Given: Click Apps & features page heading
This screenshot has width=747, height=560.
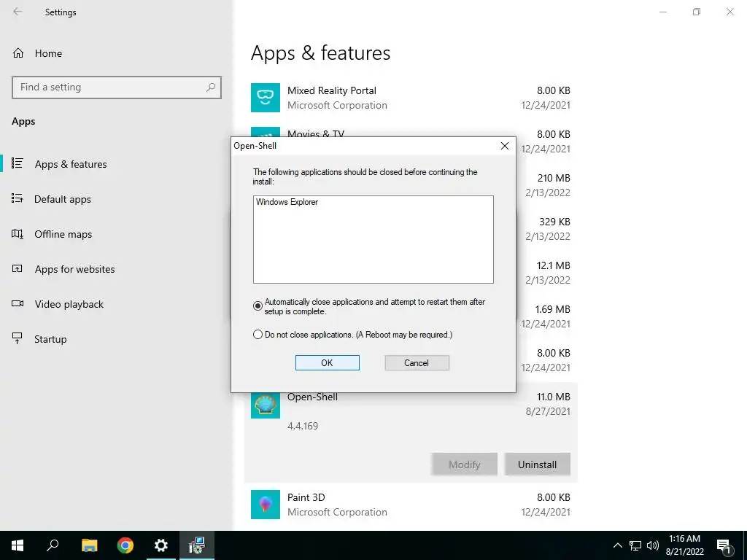Looking at the screenshot, I should [321, 52].
